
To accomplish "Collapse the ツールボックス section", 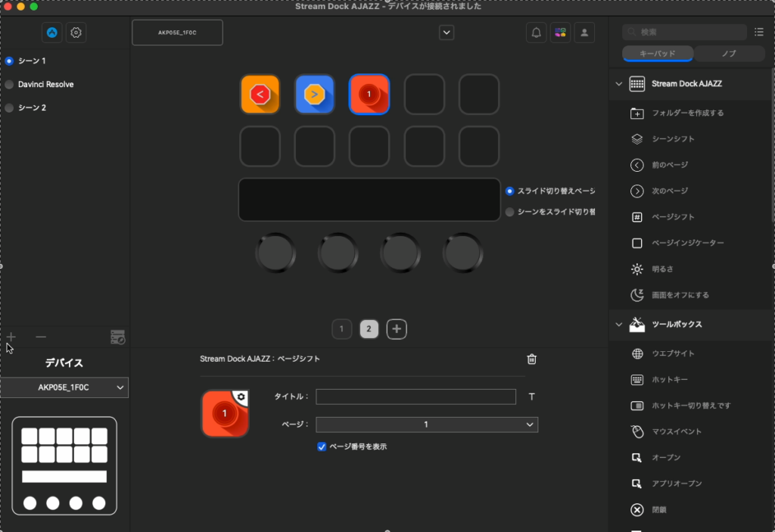I will [x=618, y=324].
